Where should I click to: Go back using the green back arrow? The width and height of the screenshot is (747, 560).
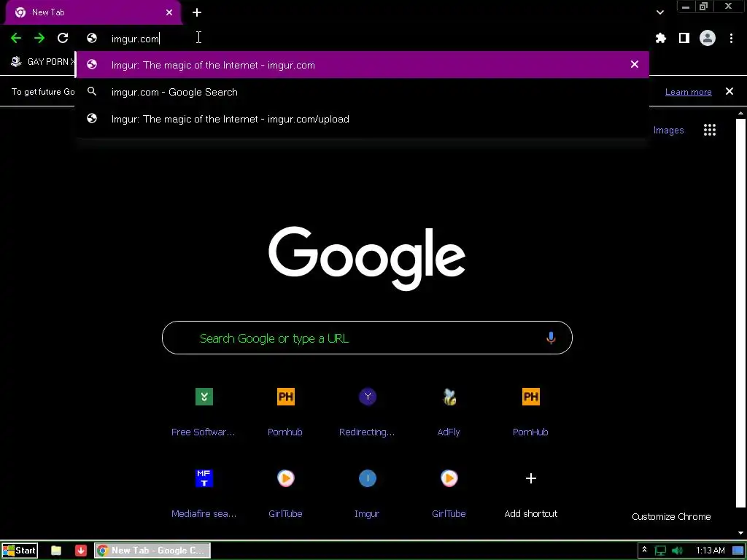[x=16, y=38]
